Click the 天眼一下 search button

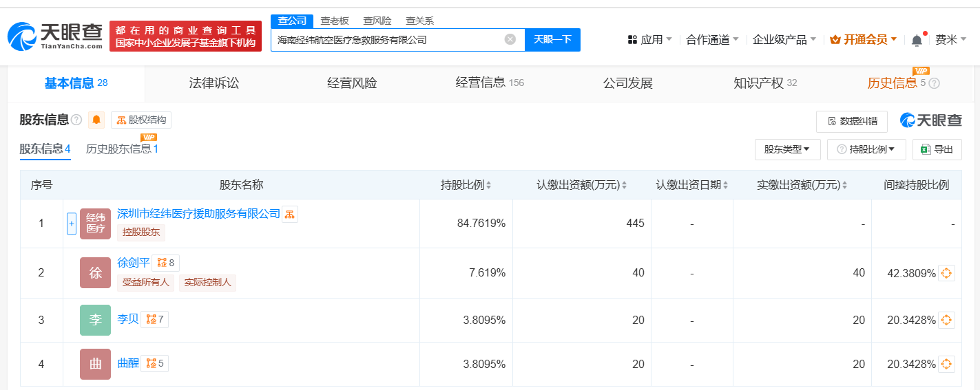(552, 39)
